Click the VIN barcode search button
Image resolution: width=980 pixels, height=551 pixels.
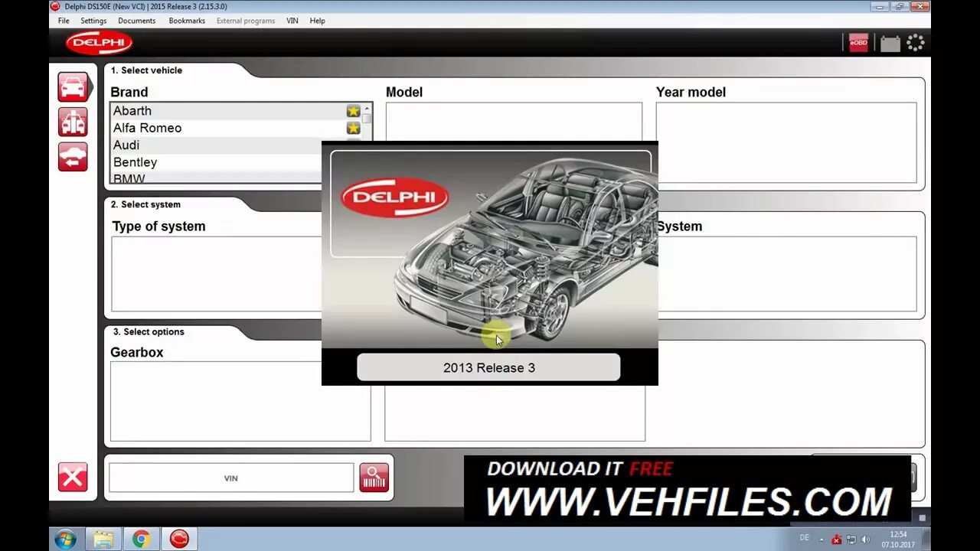coord(374,478)
